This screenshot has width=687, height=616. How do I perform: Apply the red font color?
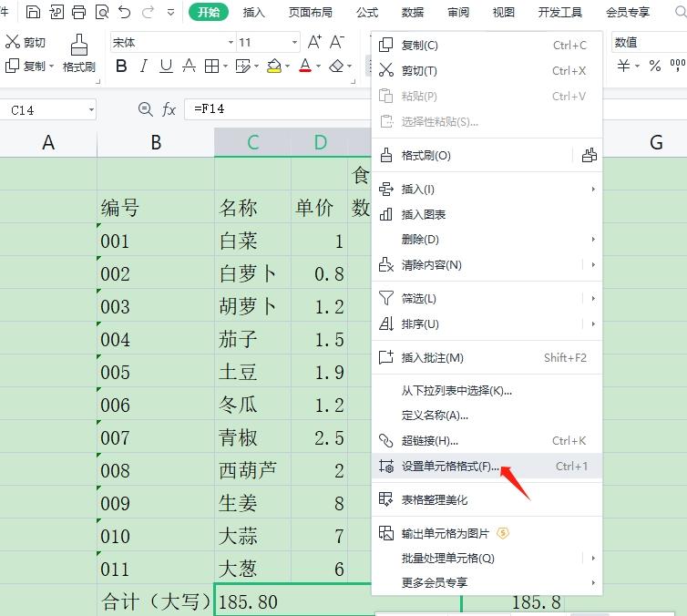(x=305, y=67)
